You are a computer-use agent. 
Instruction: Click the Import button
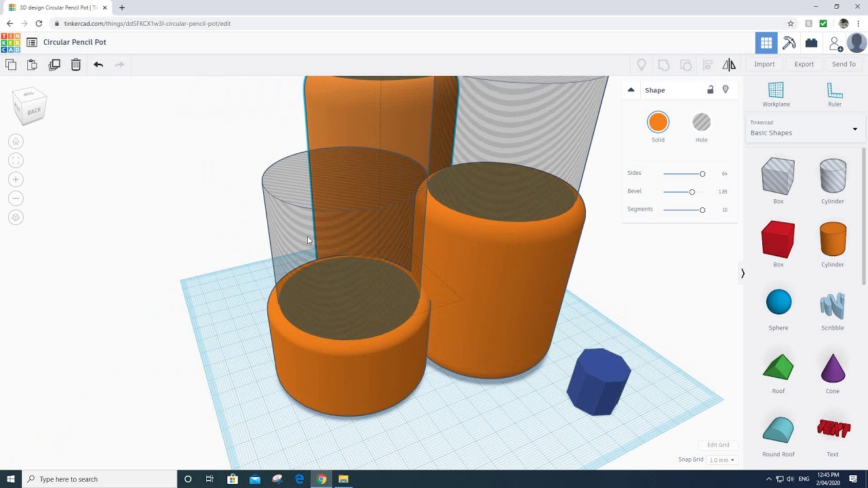(x=764, y=64)
